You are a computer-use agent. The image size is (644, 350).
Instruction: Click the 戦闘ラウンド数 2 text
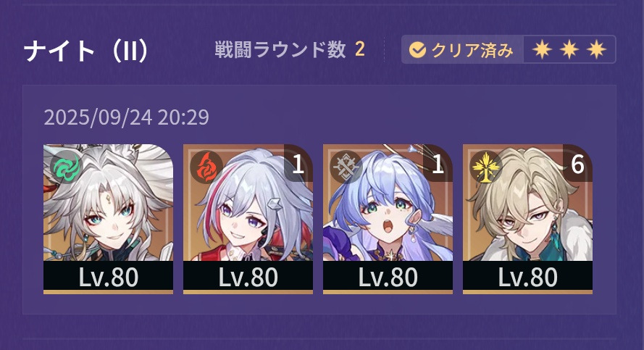point(290,50)
